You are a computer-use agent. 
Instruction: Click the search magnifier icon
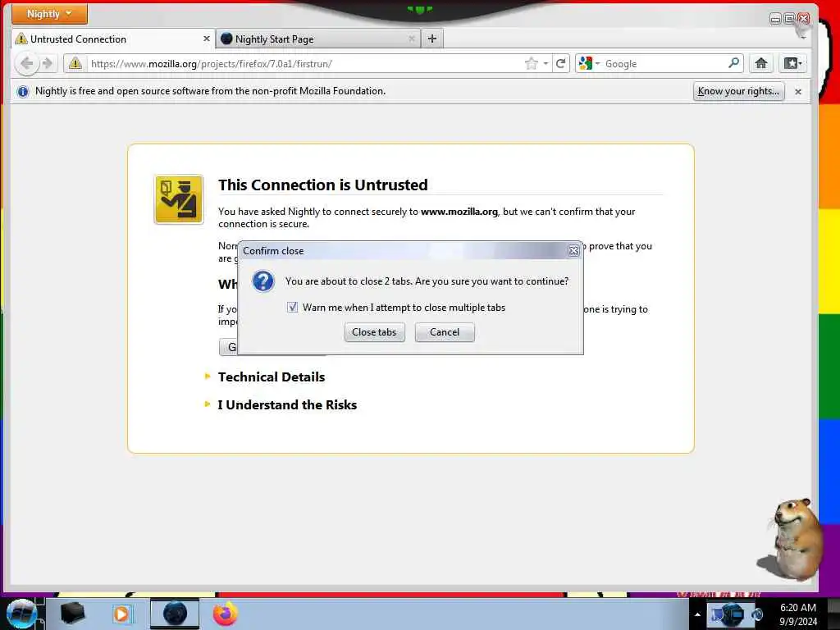(x=733, y=63)
